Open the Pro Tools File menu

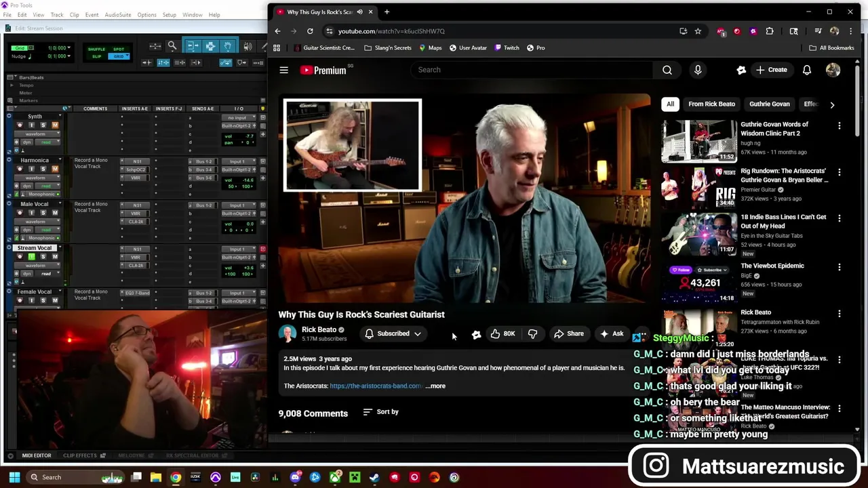pos(7,15)
